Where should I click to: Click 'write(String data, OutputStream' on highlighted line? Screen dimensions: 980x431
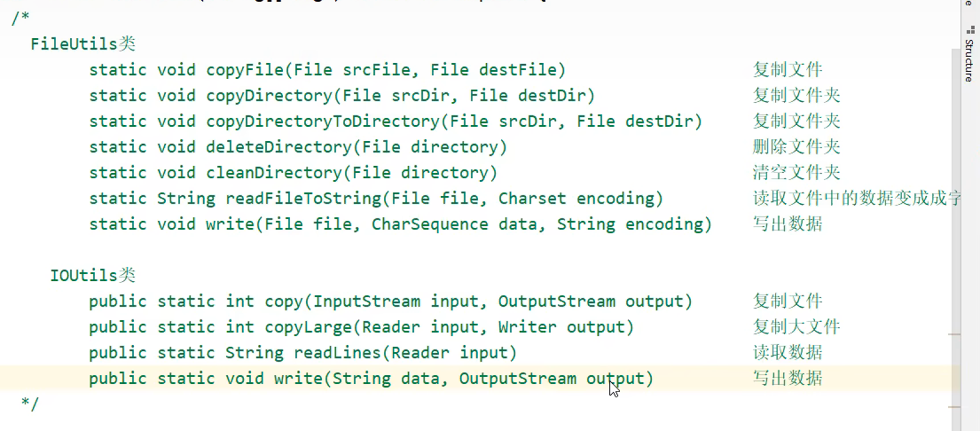425,380
